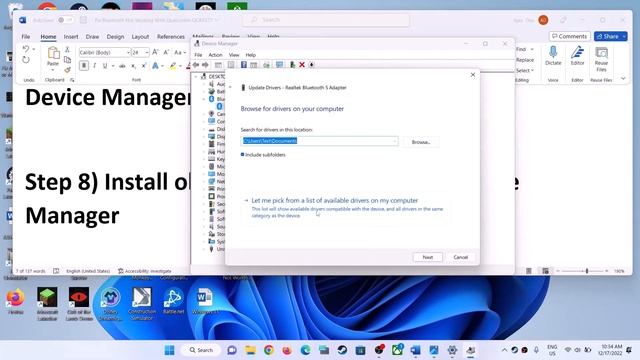Apply superscript formatting

(144, 66)
